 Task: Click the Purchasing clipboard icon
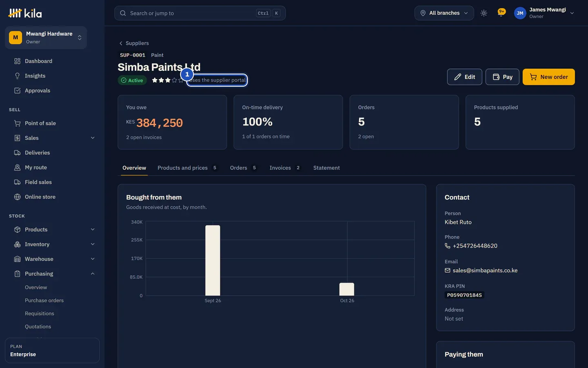pyautogui.click(x=17, y=274)
